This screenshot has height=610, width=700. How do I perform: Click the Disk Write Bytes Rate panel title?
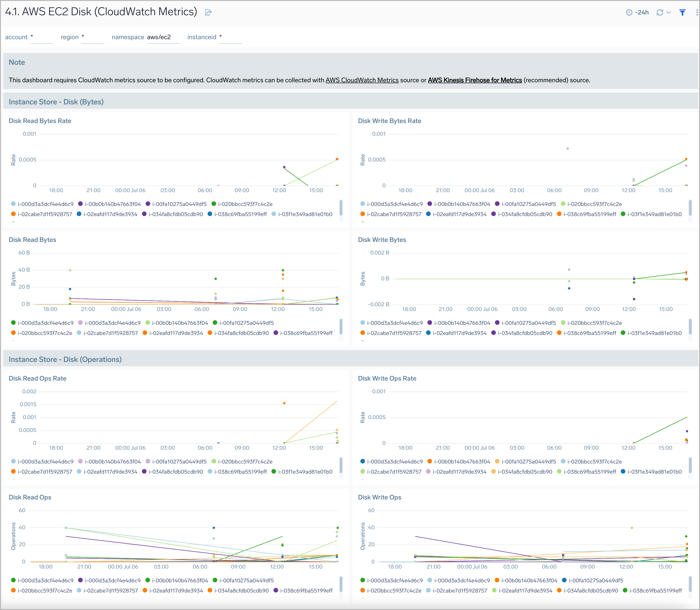(389, 121)
